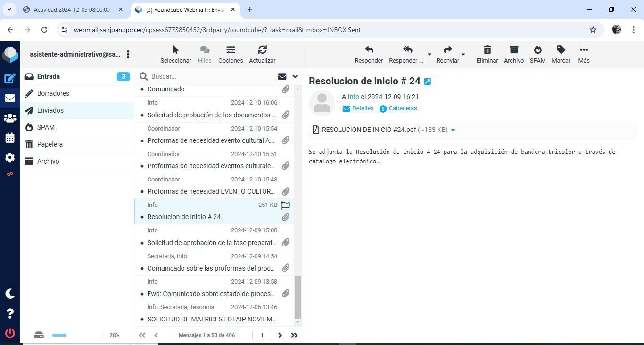Image resolution: width=644 pixels, height=345 pixels.
Task: Click the Eliminar trash icon
Action: point(487,50)
